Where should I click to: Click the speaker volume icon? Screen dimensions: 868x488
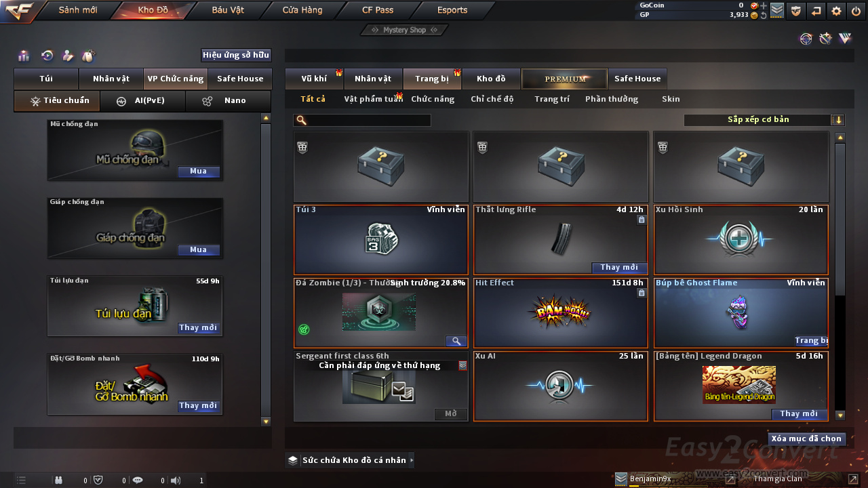click(x=176, y=481)
